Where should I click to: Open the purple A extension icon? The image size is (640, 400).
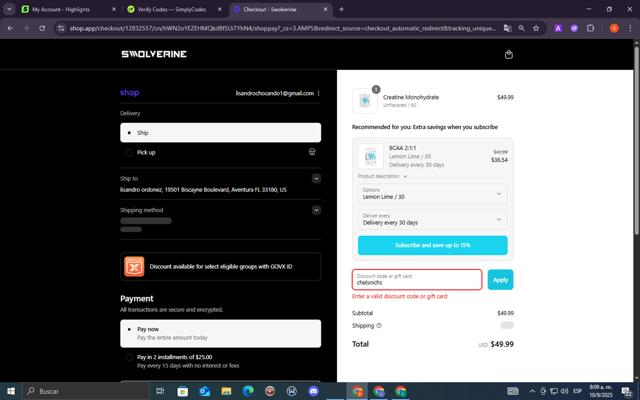pos(558,28)
